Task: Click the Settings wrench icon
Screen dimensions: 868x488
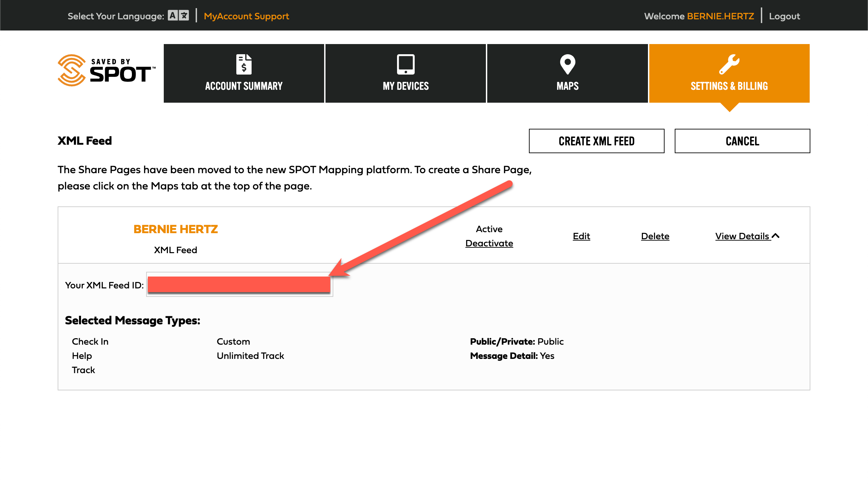Action: 729,64
